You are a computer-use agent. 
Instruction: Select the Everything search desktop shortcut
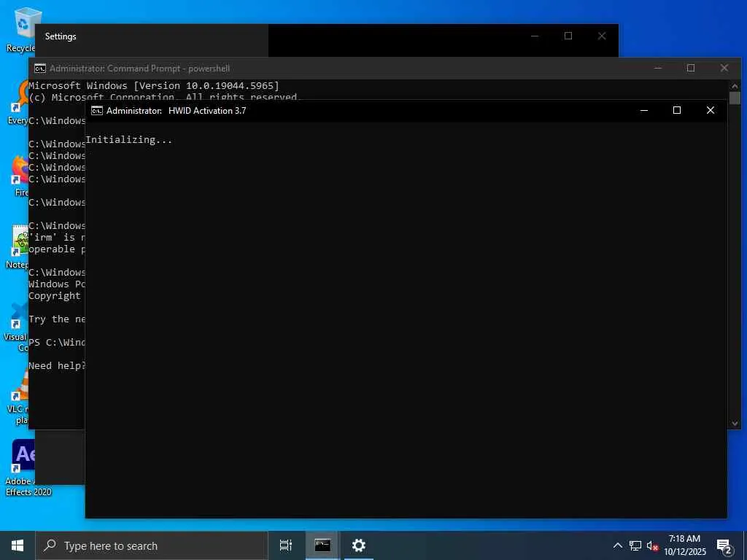click(x=18, y=103)
